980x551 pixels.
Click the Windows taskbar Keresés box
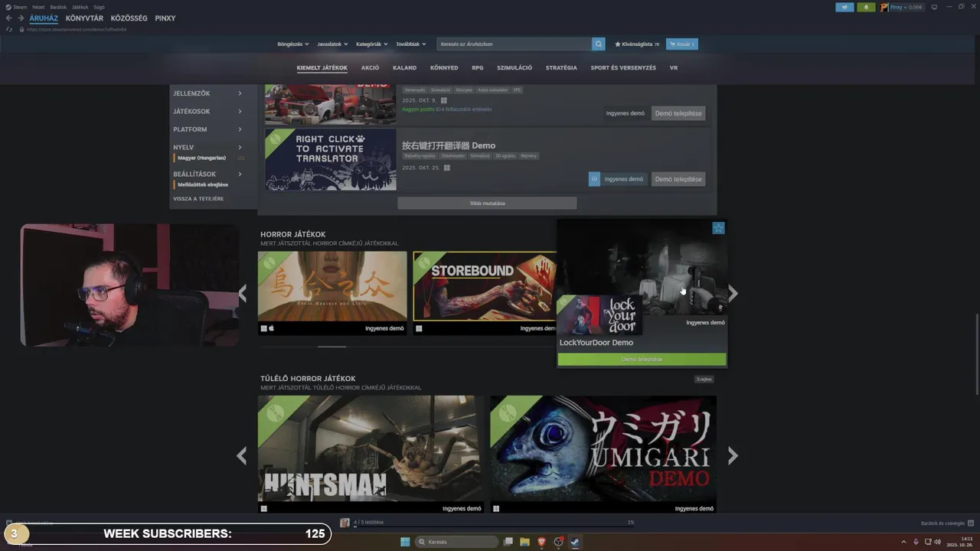point(457,542)
